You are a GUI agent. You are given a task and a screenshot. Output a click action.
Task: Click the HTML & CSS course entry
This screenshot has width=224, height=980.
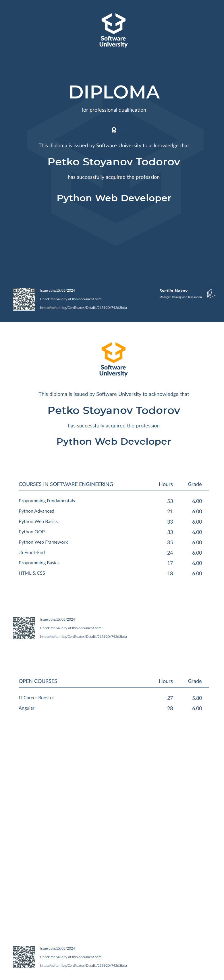point(32,573)
